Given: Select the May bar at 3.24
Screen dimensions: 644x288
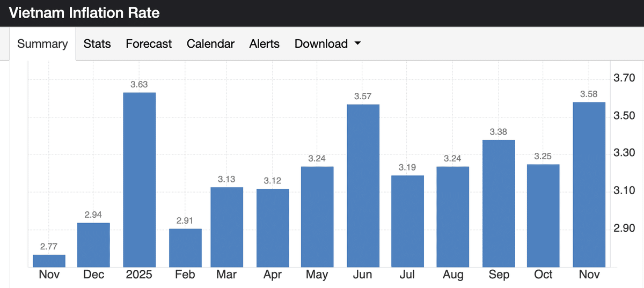Looking at the screenshot, I should point(317,217).
